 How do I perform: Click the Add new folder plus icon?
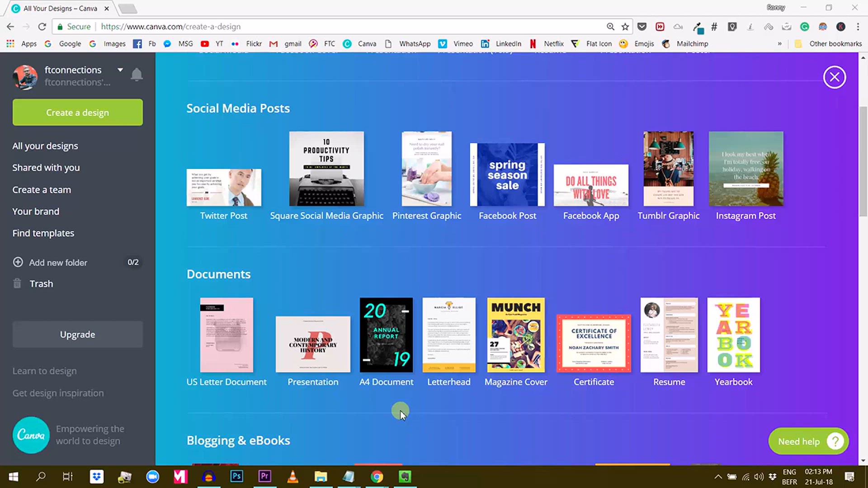(18, 262)
